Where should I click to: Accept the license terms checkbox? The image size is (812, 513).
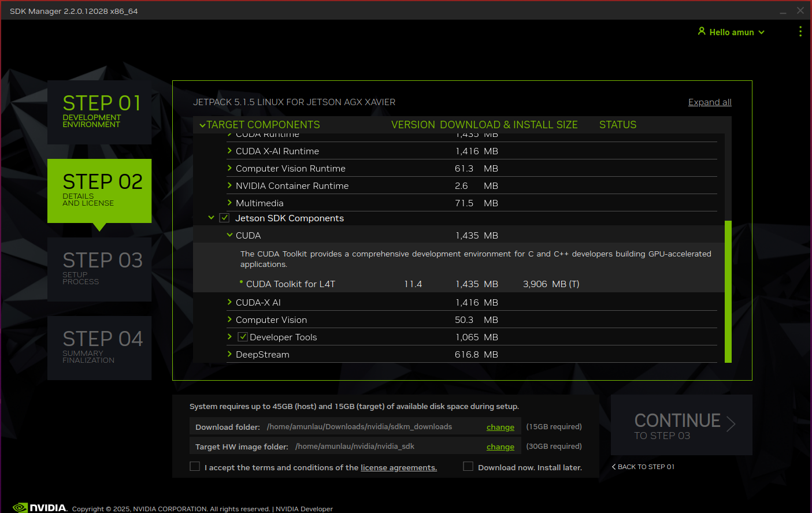(x=195, y=466)
